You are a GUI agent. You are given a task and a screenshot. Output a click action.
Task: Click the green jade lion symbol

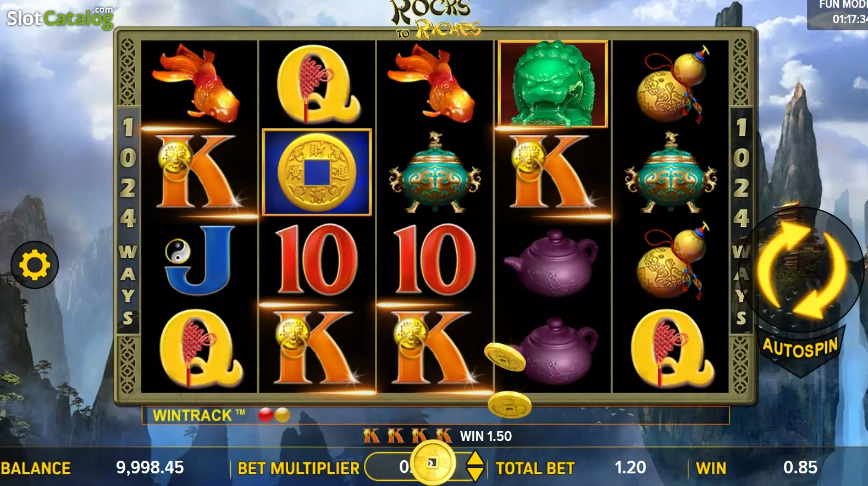coord(552,85)
